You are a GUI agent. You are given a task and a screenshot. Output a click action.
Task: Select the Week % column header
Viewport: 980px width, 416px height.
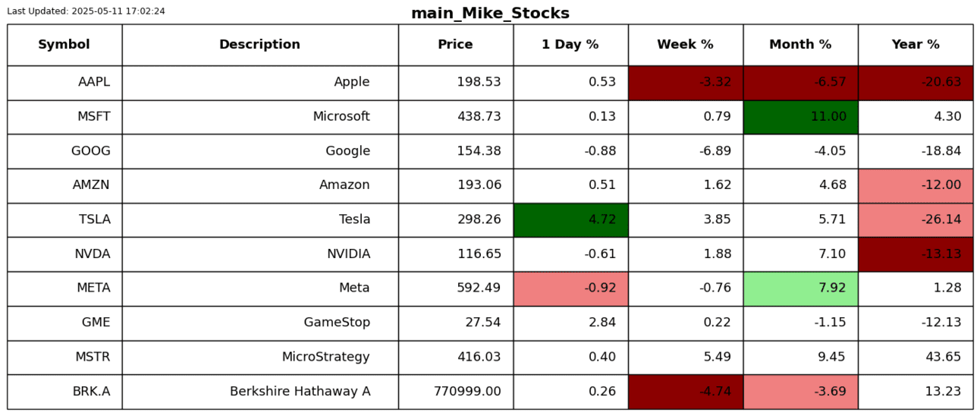[x=685, y=45]
